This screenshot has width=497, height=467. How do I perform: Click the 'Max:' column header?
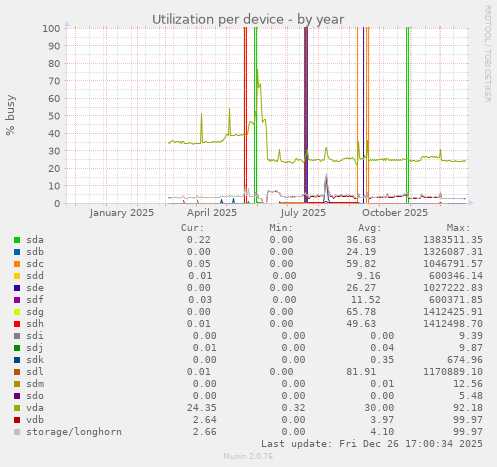click(459, 228)
